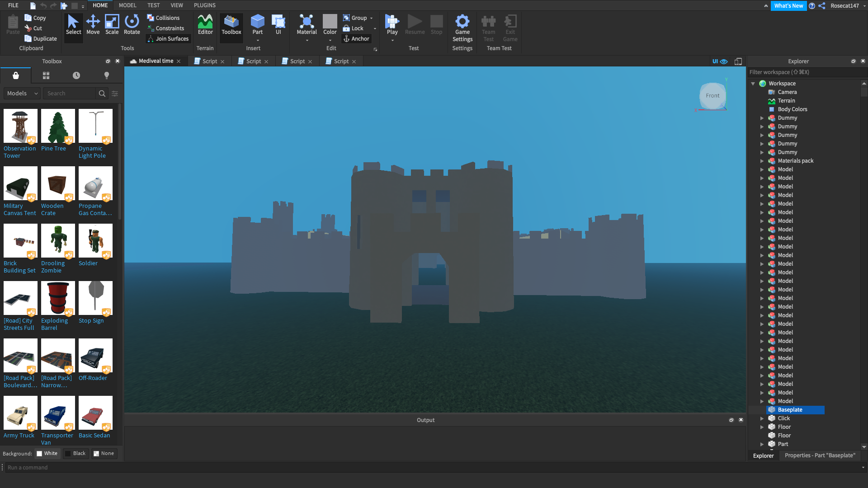Toggle UI visibility eye icon
Viewport: 868px width, 488px height.
(x=724, y=61)
